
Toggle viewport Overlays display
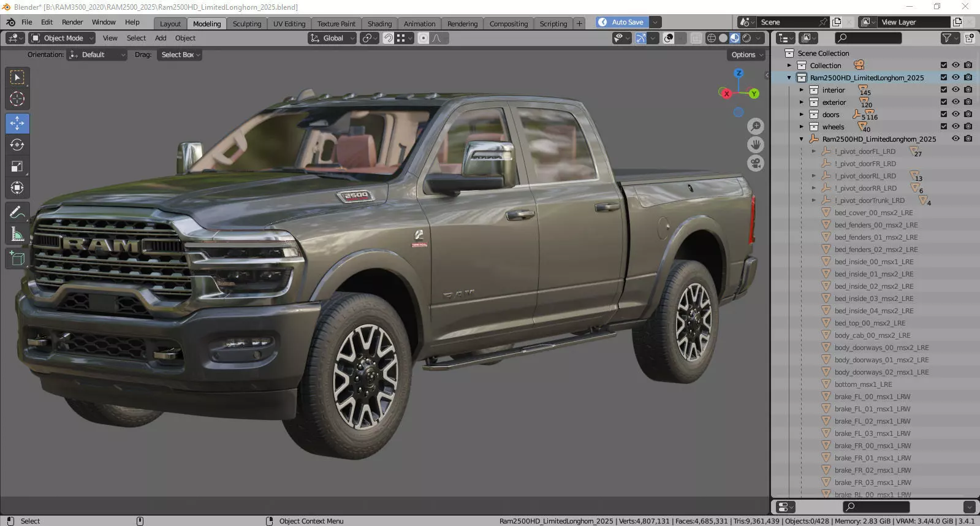669,38
